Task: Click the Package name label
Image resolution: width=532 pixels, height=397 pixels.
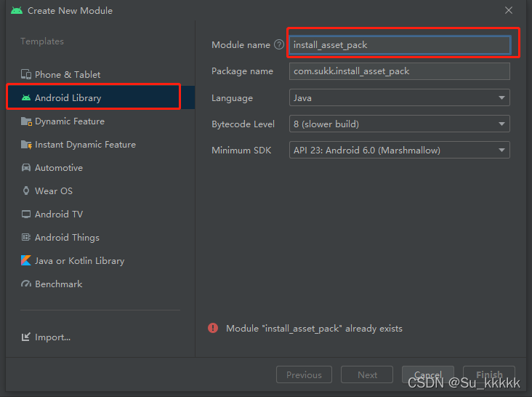Action: click(242, 71)
